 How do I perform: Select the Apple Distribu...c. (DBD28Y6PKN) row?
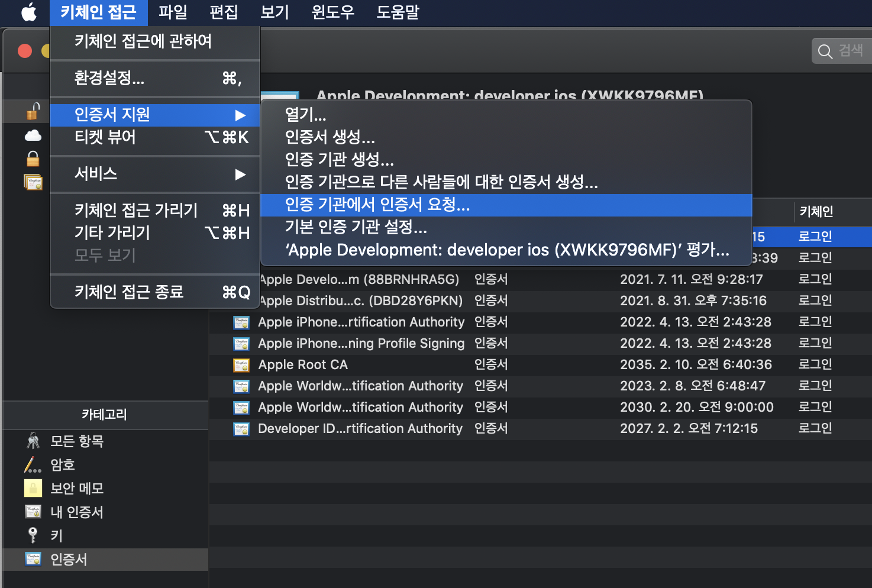[x=540, y=301]
